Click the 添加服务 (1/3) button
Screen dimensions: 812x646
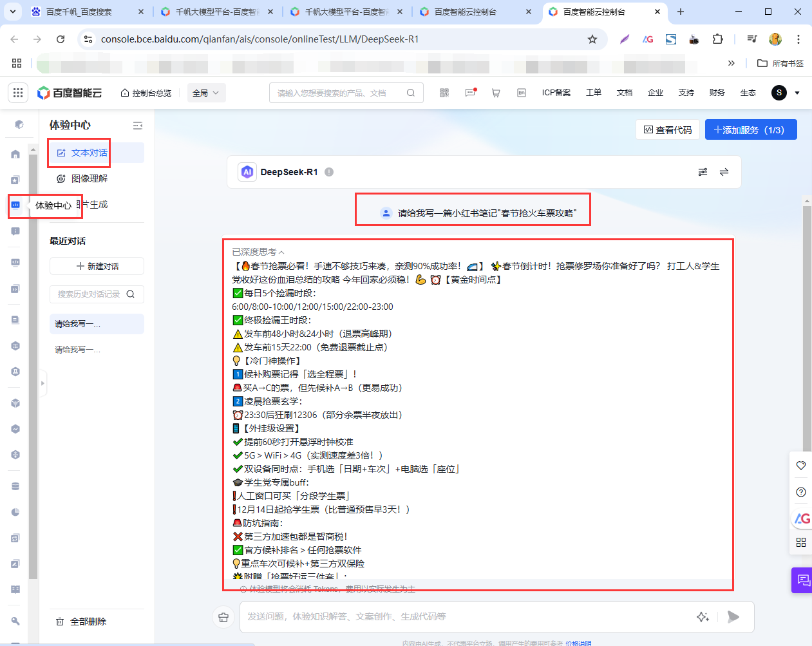point(750,129)
